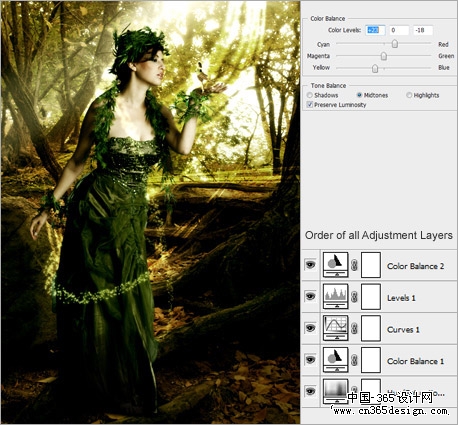Image resolution: width=458 pixels, height=425 pixels.
Task: Select the Color Balance 1 layer mask thumbnail
Action: pos(371,360)
